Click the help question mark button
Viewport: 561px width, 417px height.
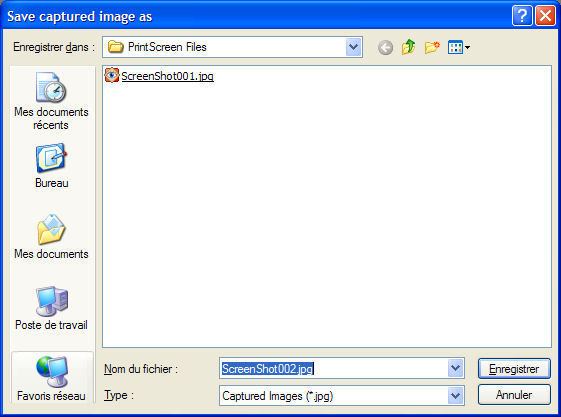[x=522, y=16]
